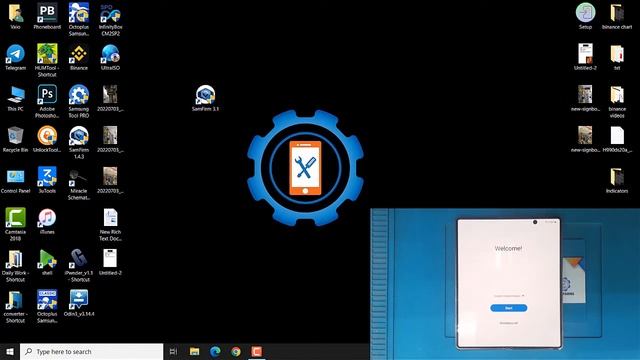This screenshot has width=640, height=360.
Task: Open Samsung Tool PRO
Action: pyautogui.click(x=79, y=101)
